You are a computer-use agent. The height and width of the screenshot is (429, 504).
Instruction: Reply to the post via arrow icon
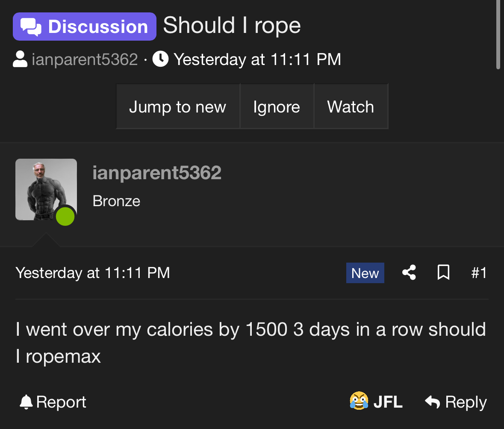click(433, 402)
